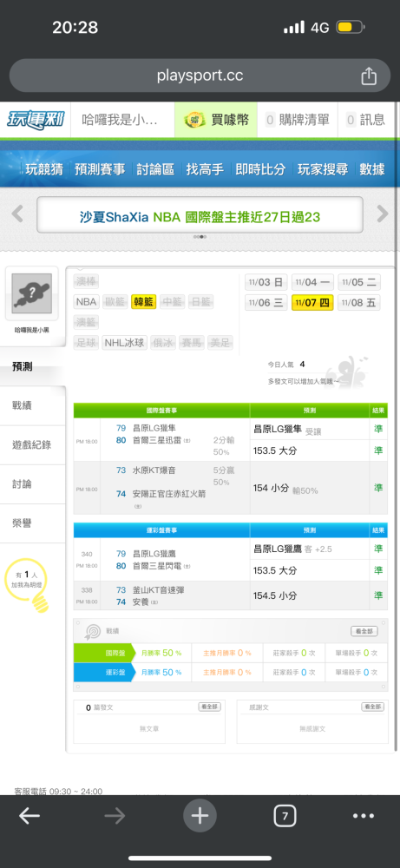The width and height of the screenshot is (400, 868).
Task: Open 預測賽事 in the navigation bar
Action: [x=100, y=169]
